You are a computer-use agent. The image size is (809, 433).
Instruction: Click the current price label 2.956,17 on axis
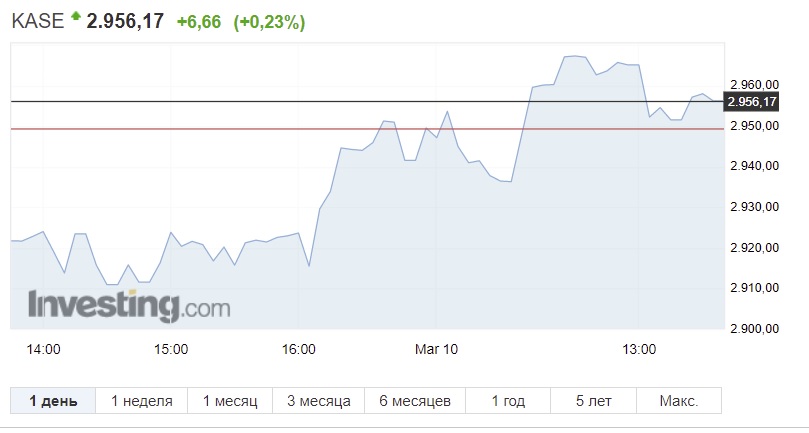click(751, 102)
